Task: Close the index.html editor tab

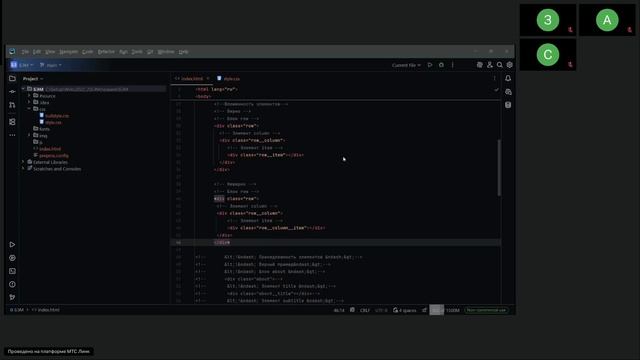Action: [208, 78]
